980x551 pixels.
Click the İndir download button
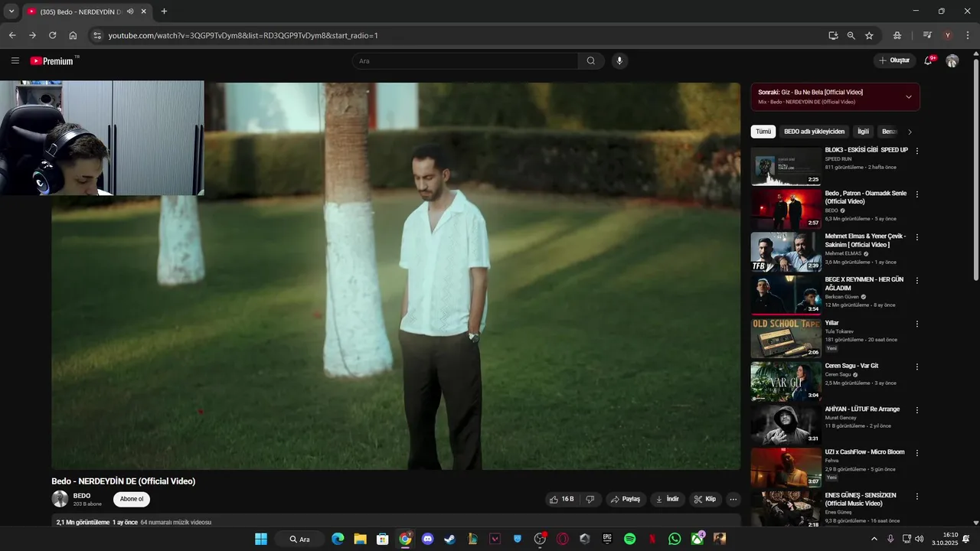(x=668, y=499)
